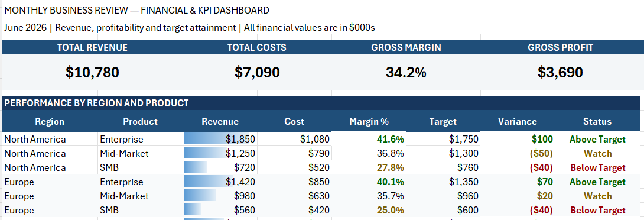This screenshot has width=644, height=220.
Task: Select the GROSS MARGIN header tile
Action: [406, 47]
